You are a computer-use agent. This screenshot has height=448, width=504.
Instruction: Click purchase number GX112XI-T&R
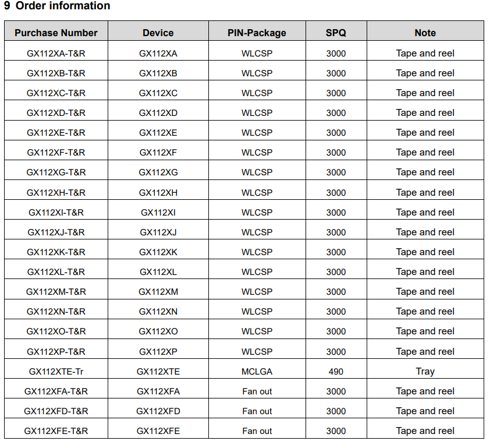click(56, 213)
